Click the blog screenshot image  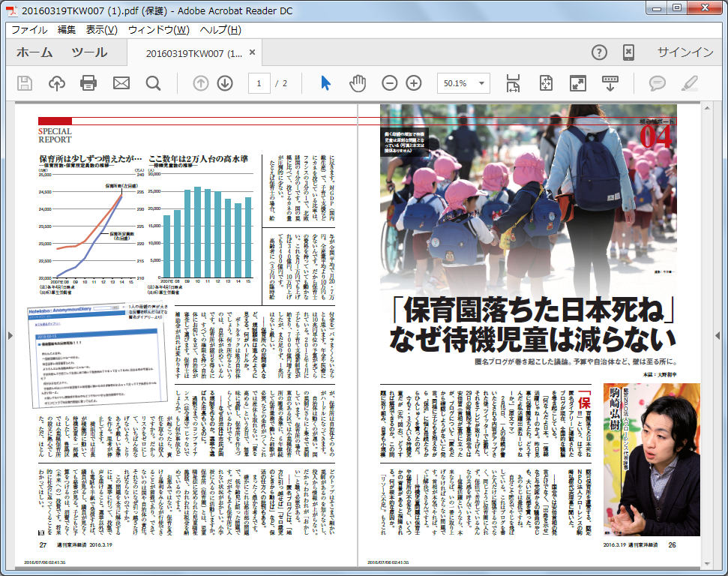[98, 355]
